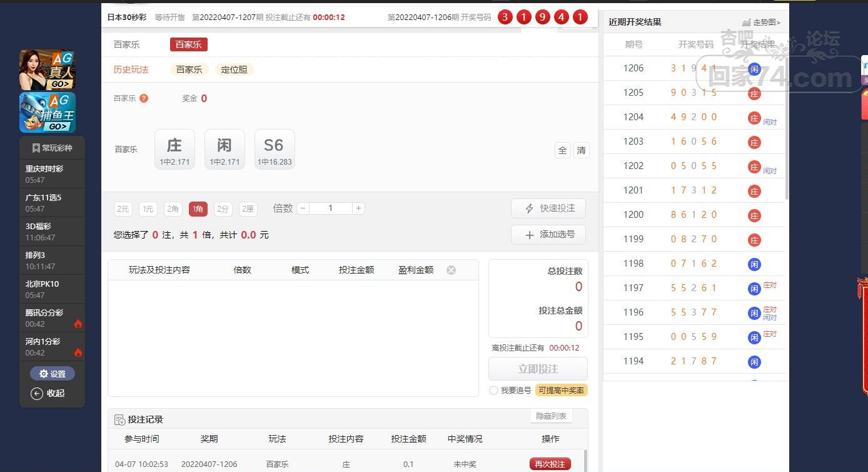Switch to red 百家乐 play tab
868x472 pixels.
189,44
